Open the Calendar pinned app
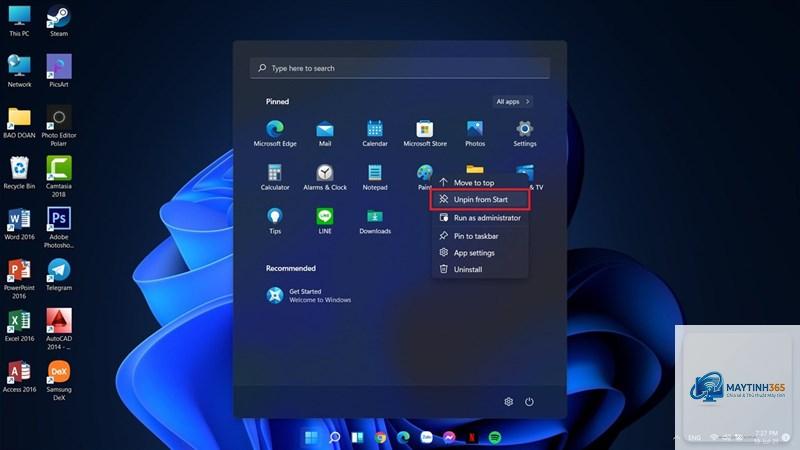The height and width of the screenshot is (450, 800). [x=374, y=133]
